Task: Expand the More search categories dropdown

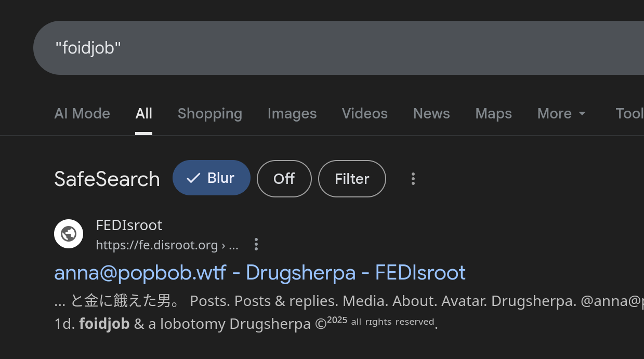Action: (x=561, y=113)
